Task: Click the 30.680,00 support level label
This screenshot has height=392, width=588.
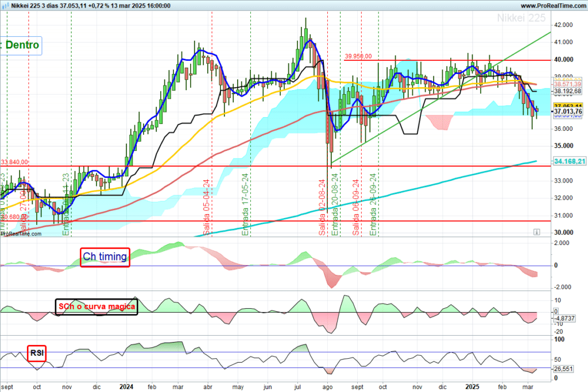Action: point(14,217)
